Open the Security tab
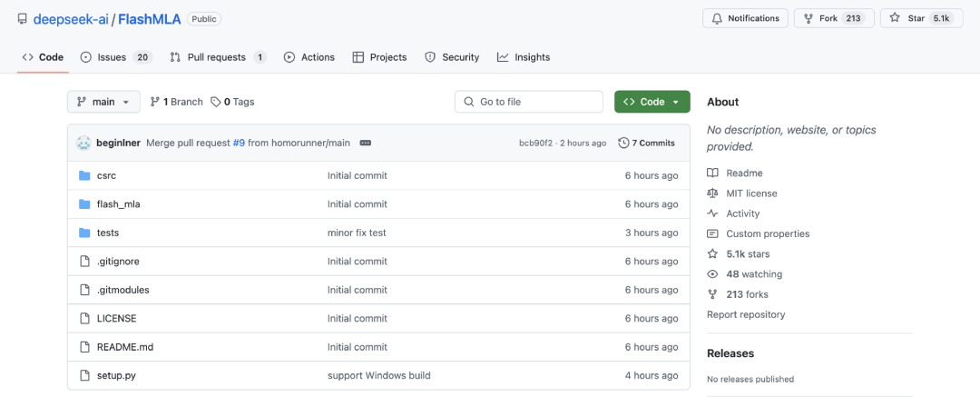The image size is (980, 397). pos(452,57)
